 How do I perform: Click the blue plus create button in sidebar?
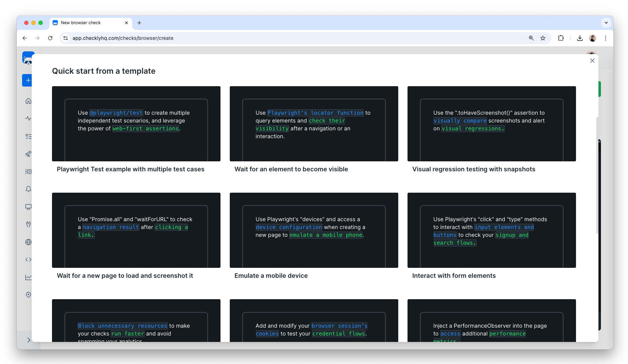[x=28, y=80]
